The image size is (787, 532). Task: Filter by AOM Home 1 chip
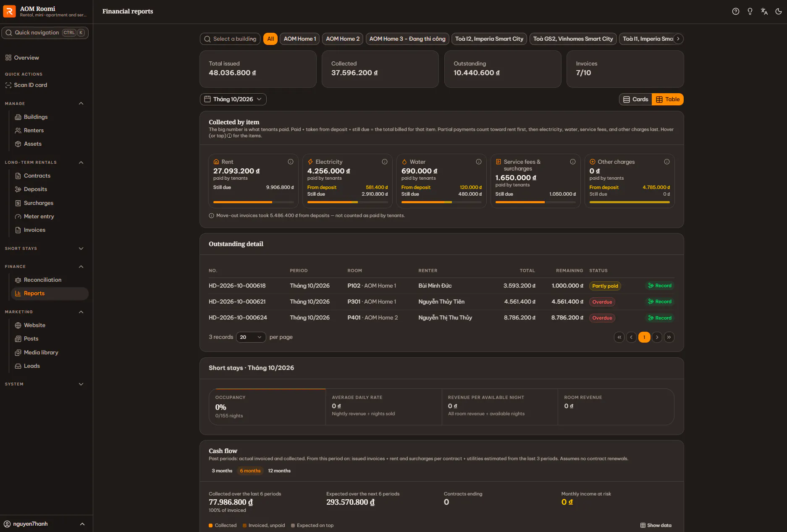click(x=300, y=39)
